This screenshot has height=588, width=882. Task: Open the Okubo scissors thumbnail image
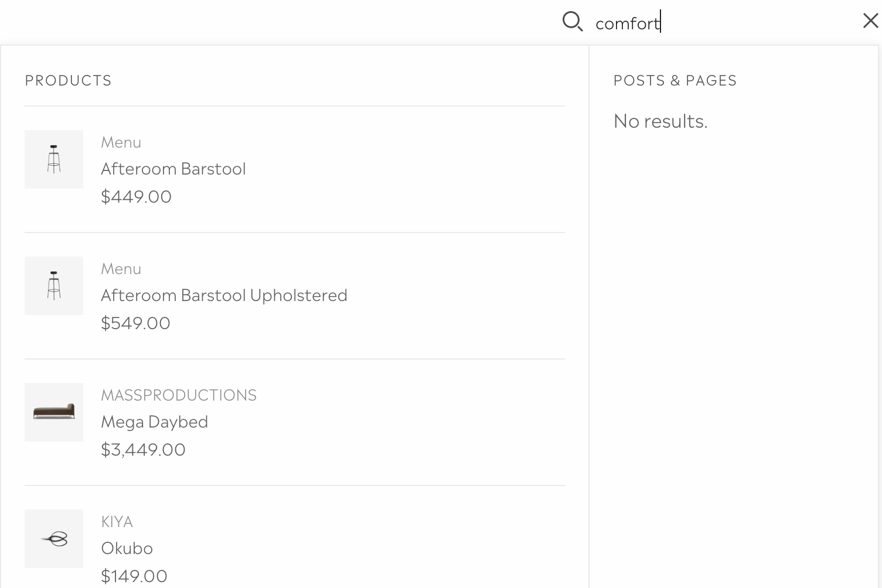tap(54, 539)
